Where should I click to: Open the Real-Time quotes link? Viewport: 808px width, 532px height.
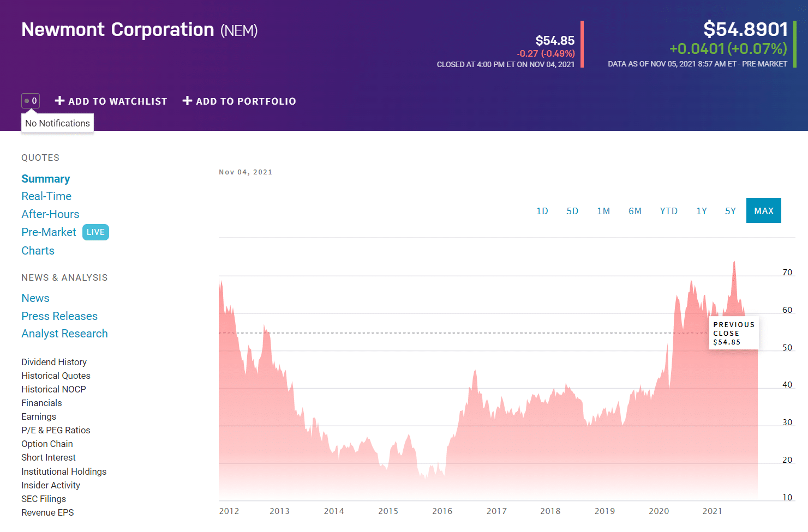tap(46, 196)
